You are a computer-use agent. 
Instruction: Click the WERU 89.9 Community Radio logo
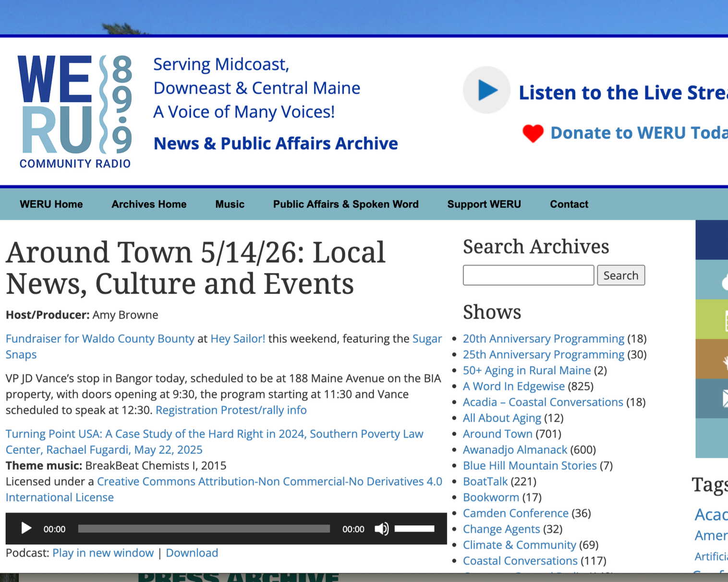(75, 112)
